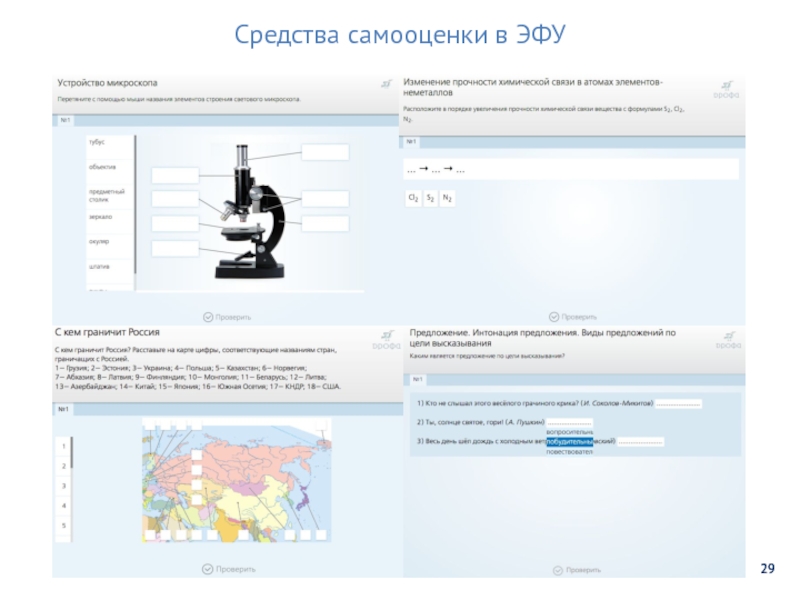Click the дрофа logo in the sentence intonation panel
The image size is (800, 600).
point(728,340)
